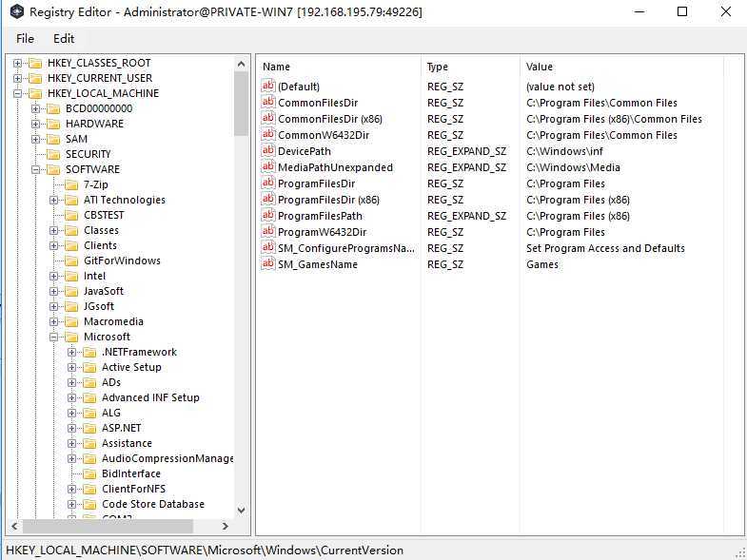Open the Edit menu

point(64,39)
